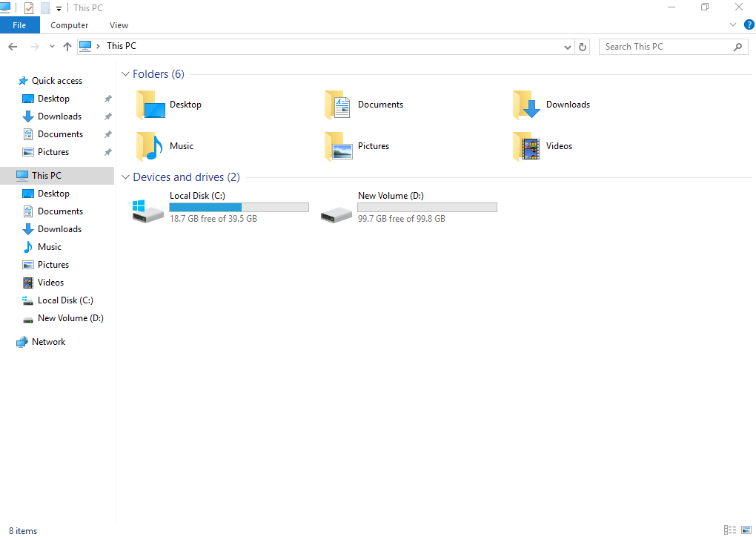
Task: Select Network in the navigation pane
Action: point(48,342)
